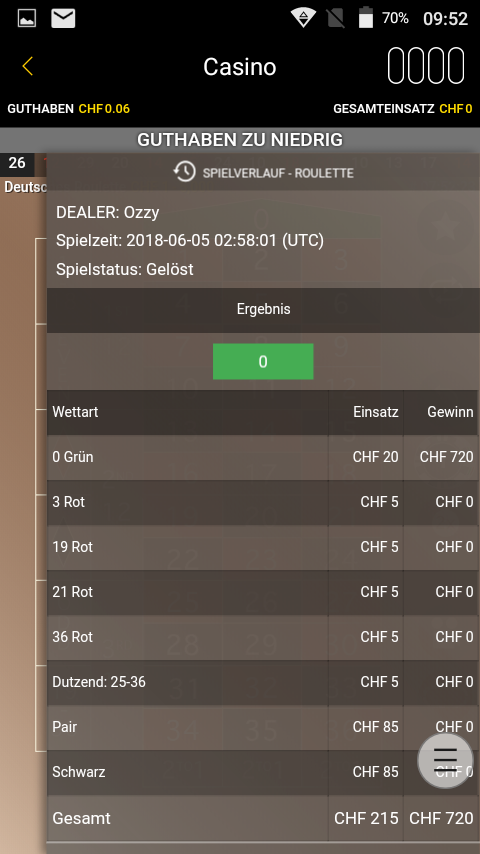Select the Einsatz column header
Screen dimensions: 480x854
375,412
